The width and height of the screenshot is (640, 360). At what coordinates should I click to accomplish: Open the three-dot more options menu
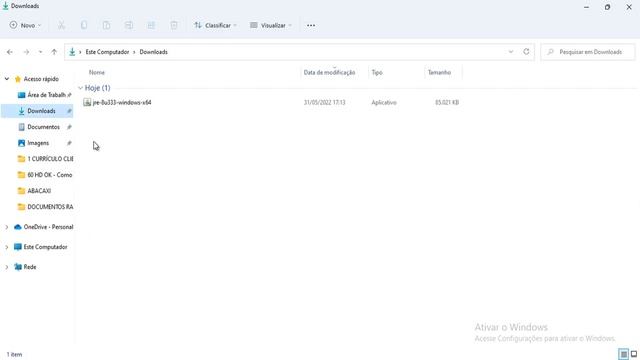pos(311,25)
